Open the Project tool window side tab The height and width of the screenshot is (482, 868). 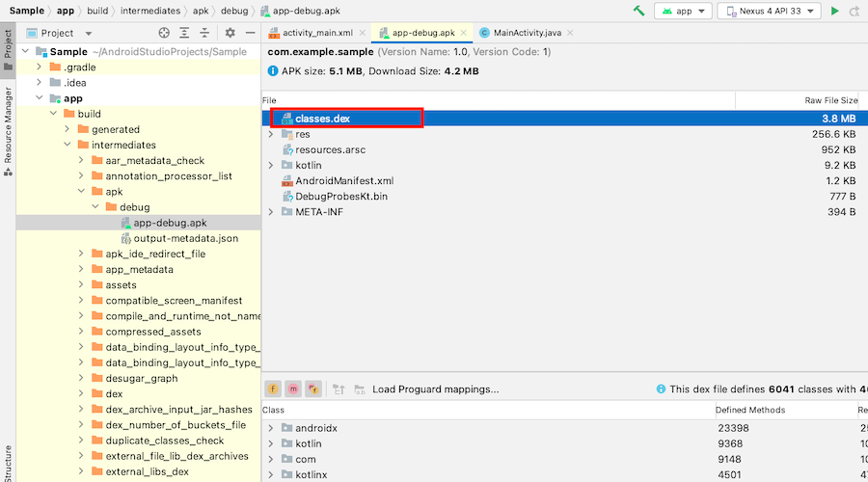[8, 50]
